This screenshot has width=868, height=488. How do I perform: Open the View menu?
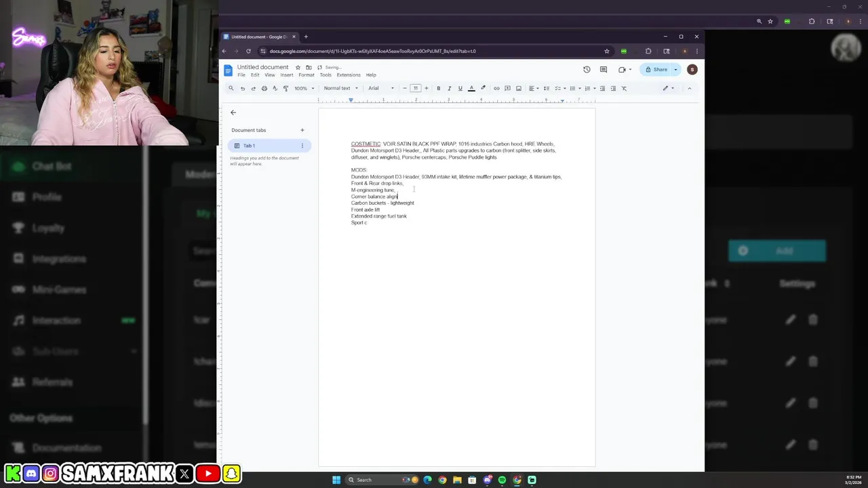270,75
